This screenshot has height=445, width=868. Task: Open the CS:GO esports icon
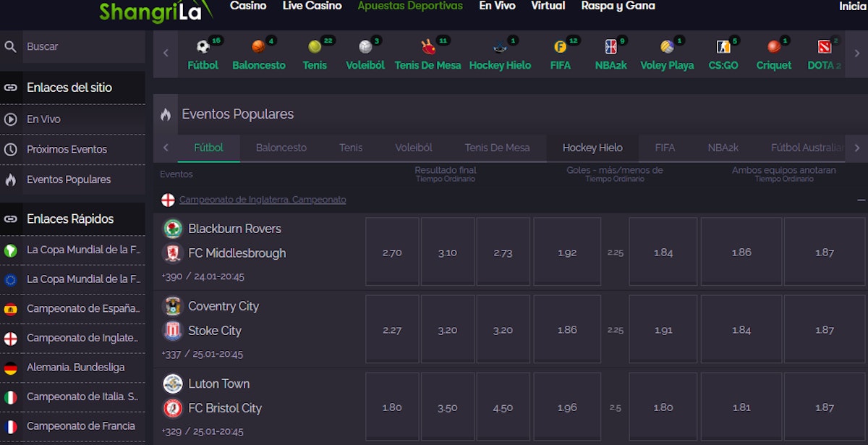723,47
